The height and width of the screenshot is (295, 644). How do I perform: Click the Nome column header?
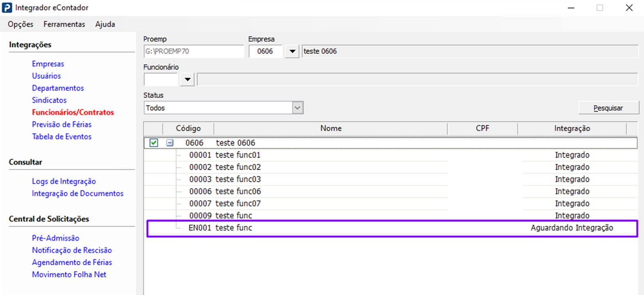coord(331,128)
